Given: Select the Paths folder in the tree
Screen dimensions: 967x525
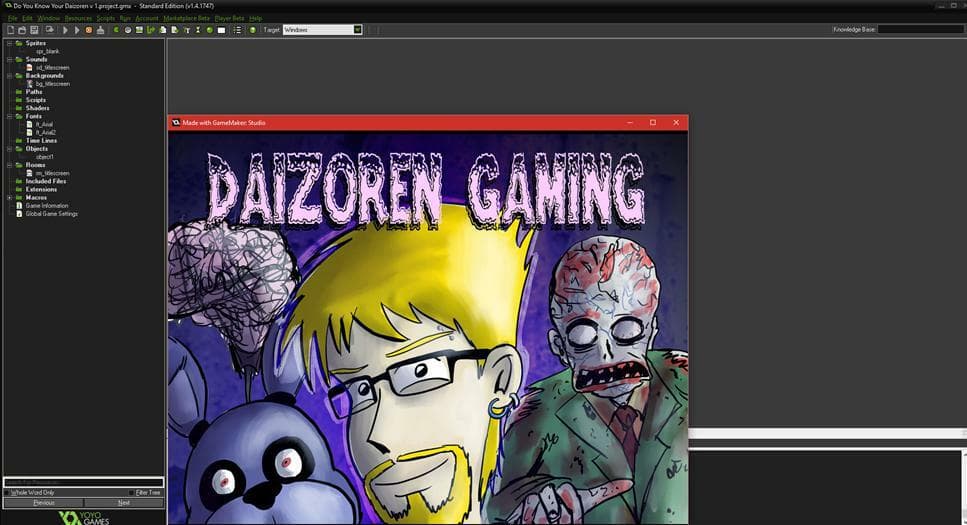Looking at the screenshot, I should click(34, 92).
